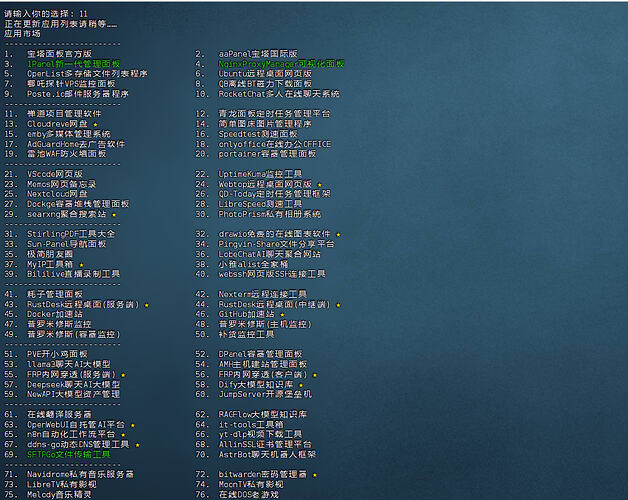The height and width of the screenshot is (500, 628).
Task: Select 'AdGuardHome去广告软件'
Action: coord(76,144)
